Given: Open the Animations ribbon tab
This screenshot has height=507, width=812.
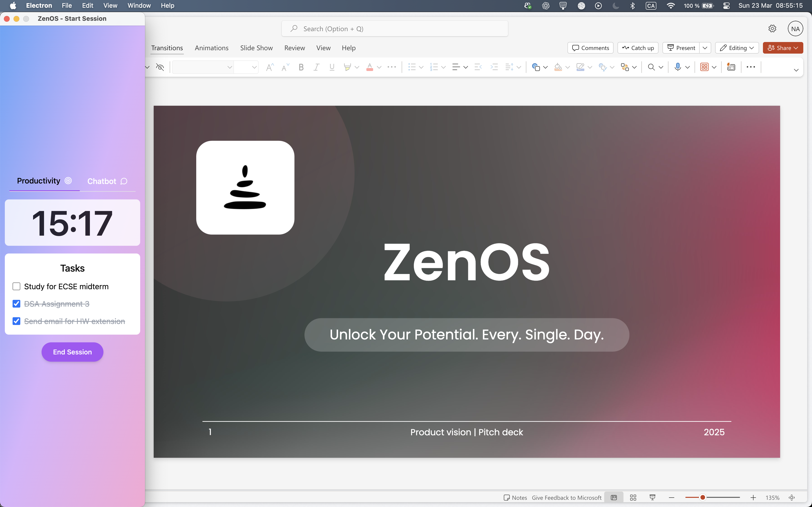Looking at the screenshot, I should 211,48.
